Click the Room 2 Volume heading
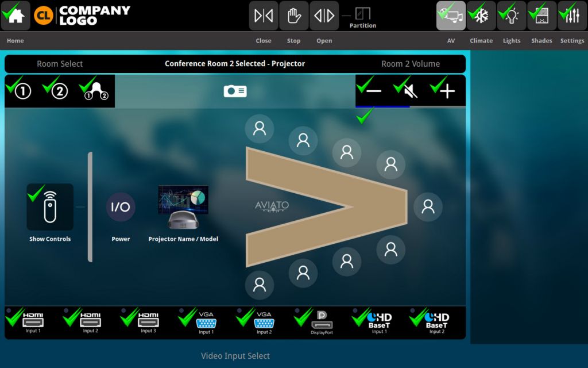The height and width of the screenshot is (368, 588). tap(411, 64)
